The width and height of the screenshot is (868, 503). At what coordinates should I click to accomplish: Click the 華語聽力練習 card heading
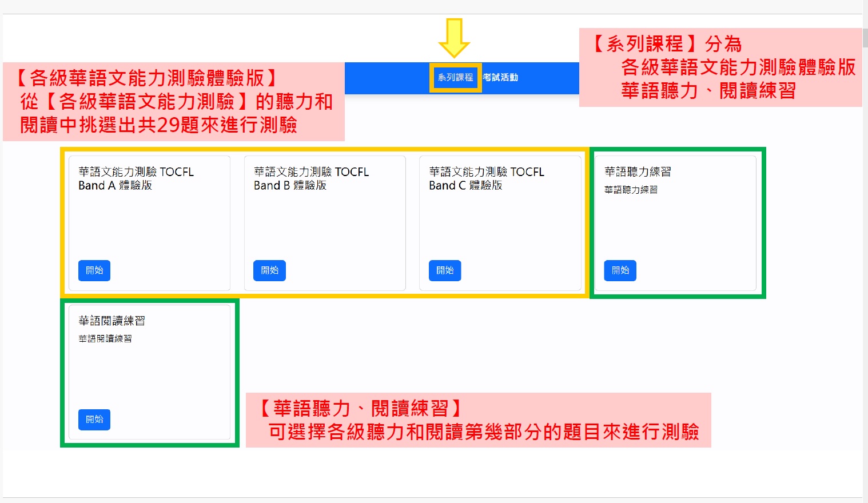pyautogui.click(x=638, y=171)
